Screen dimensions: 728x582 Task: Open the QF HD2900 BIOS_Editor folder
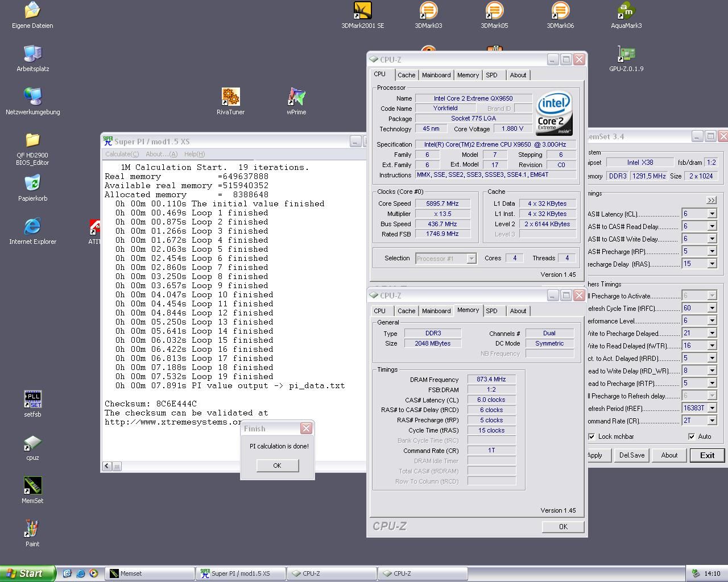point(32,149)
